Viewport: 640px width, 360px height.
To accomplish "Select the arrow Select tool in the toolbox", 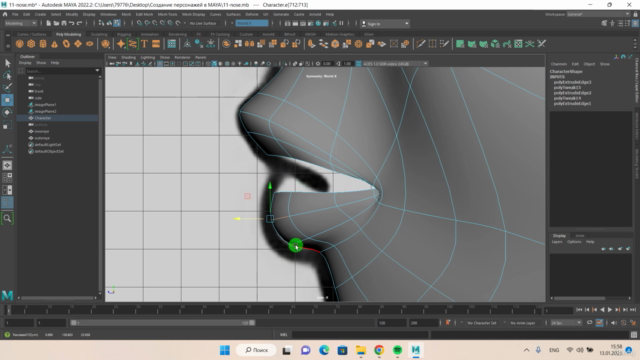I will point(7,63).
